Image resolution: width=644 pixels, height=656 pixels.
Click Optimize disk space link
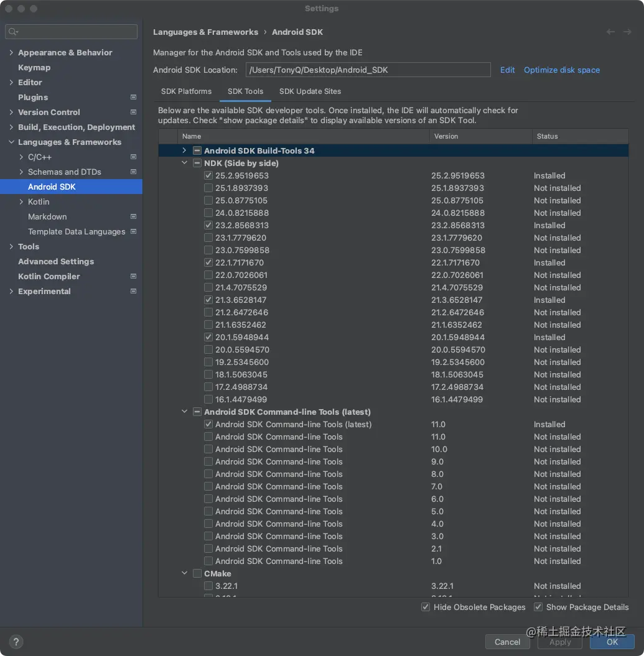[562, 70]
